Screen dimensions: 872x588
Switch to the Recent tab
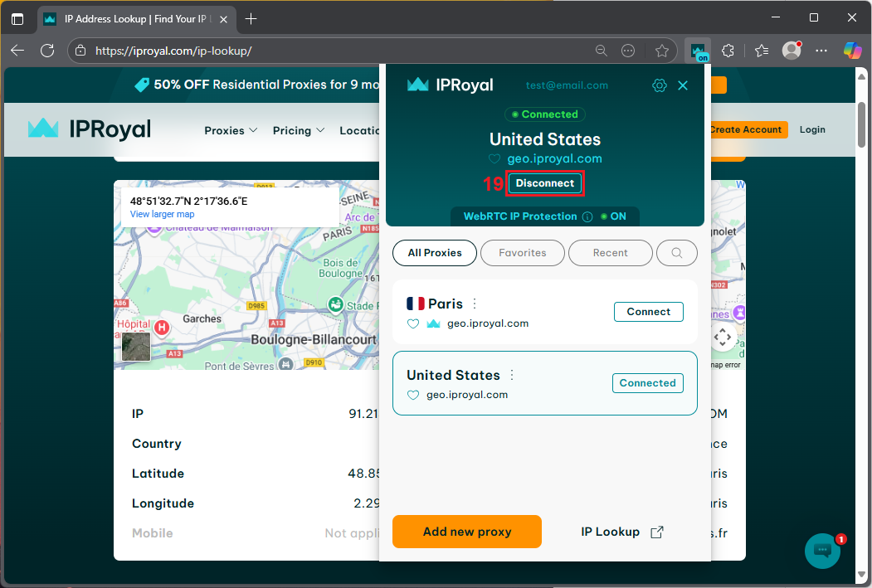(x=610, y=253)
